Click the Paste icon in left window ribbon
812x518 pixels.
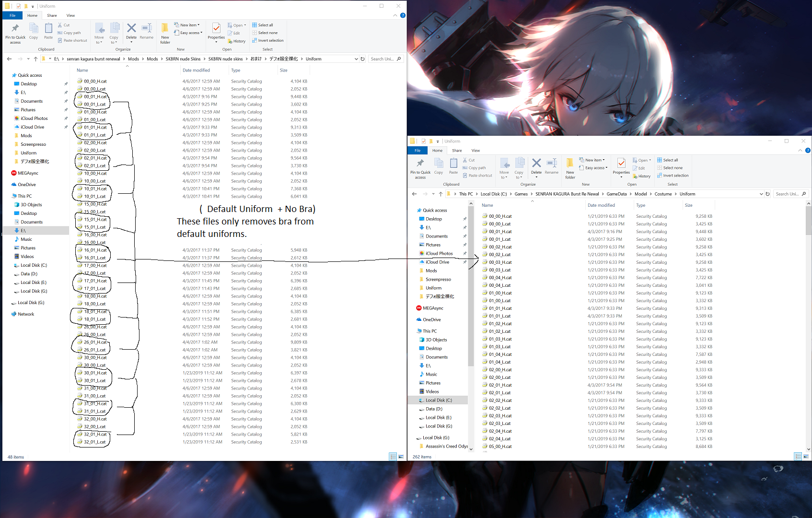pyautogui.click(x=48, y=32)
